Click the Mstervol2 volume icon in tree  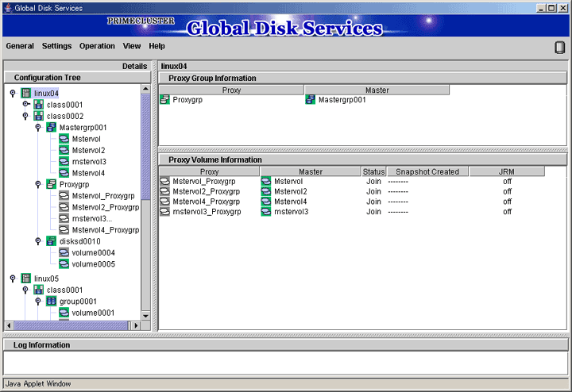[64, 150]
